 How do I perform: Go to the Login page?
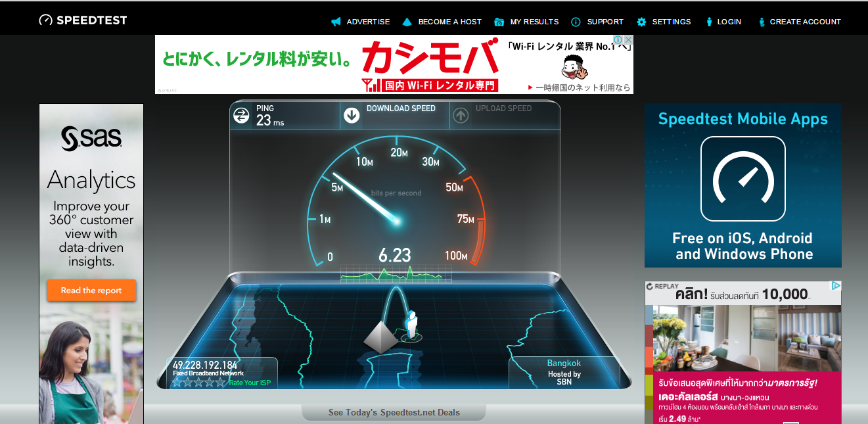[x=729, y=22]
